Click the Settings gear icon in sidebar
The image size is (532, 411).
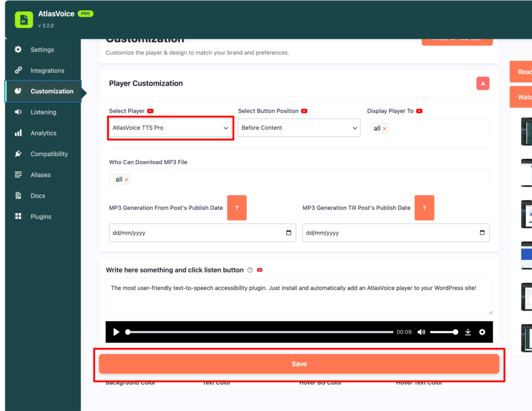point(18,49)
